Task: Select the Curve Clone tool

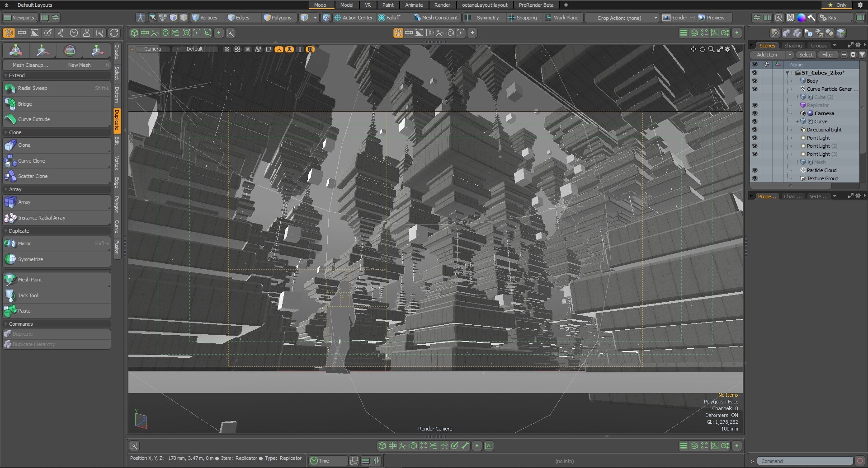Action: coord(57,161)
